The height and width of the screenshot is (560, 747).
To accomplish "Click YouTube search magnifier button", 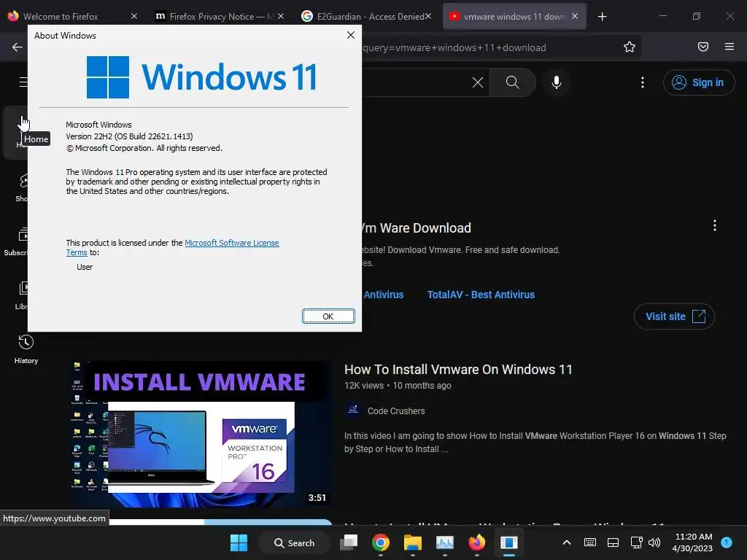I will click(513, 82).
